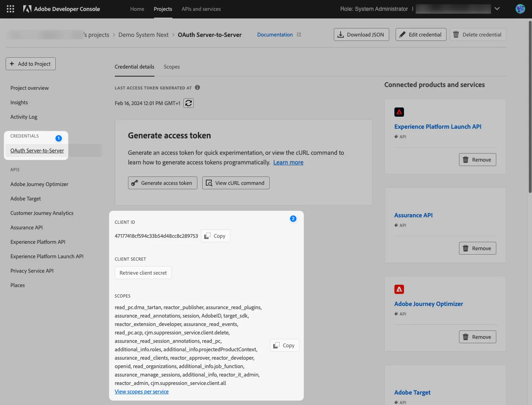532x405 pixels.
Task: Open Places in the sidebar
Action: (x=18, y=286)
